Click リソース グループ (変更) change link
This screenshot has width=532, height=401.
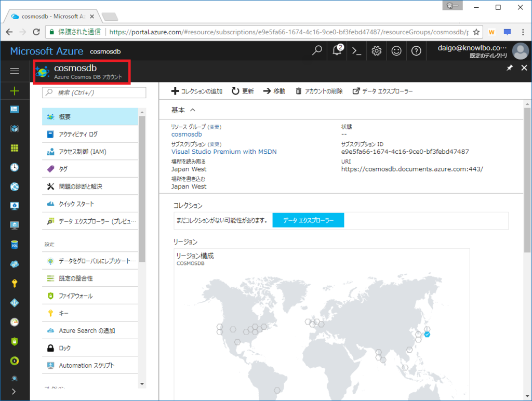point(215,127)
